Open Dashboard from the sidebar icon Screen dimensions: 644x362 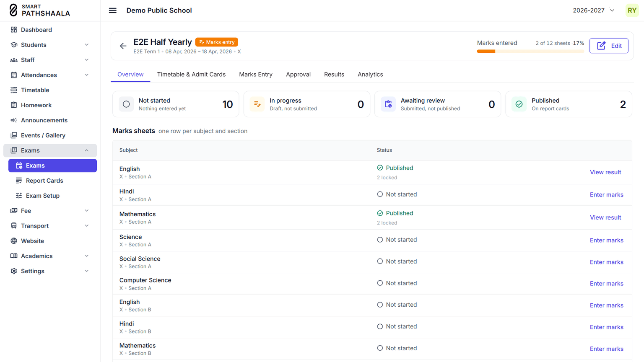pyautogui.click(x=14, y=30)
